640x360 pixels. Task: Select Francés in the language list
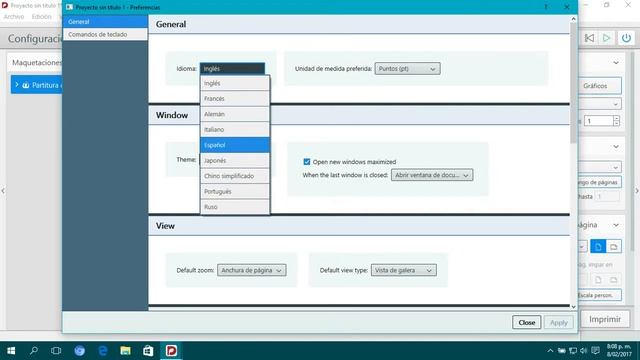point(235,99)
